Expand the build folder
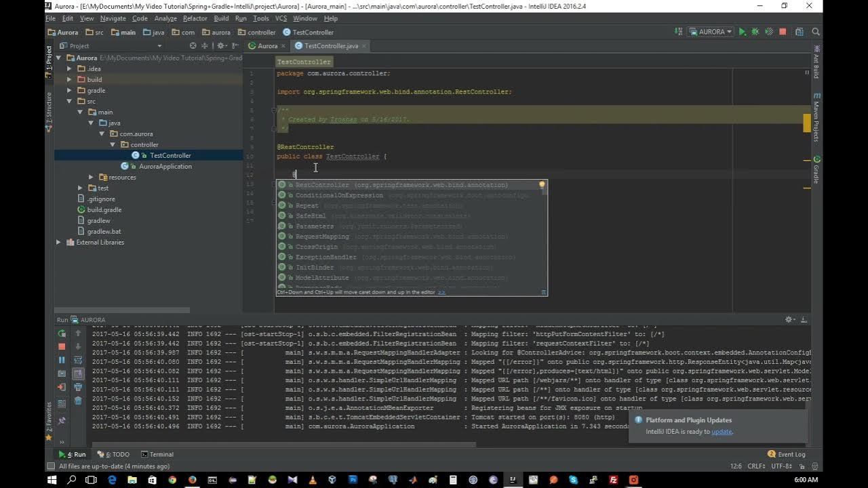The height and width of the screenshot is (488, 868). (x=69, y=79)
